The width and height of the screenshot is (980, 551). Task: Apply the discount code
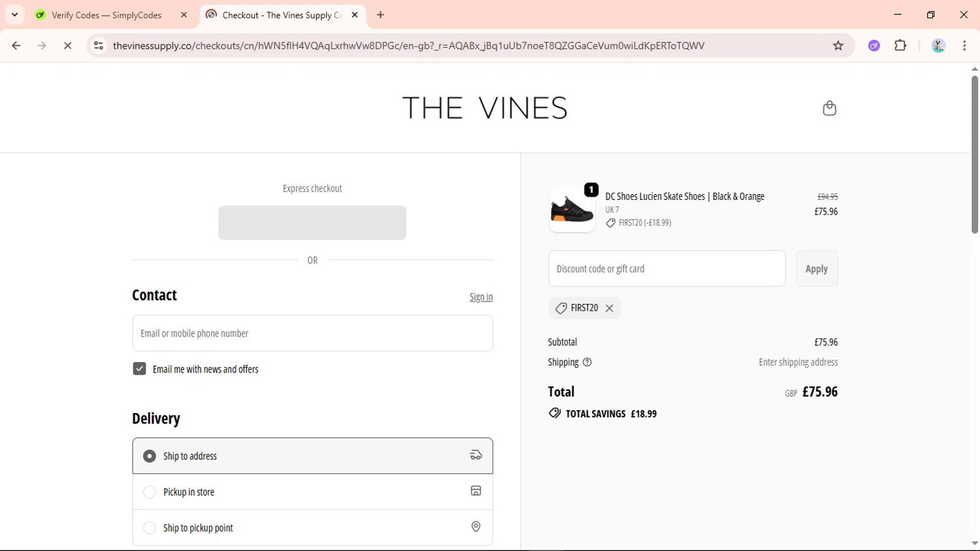(817, 269)
